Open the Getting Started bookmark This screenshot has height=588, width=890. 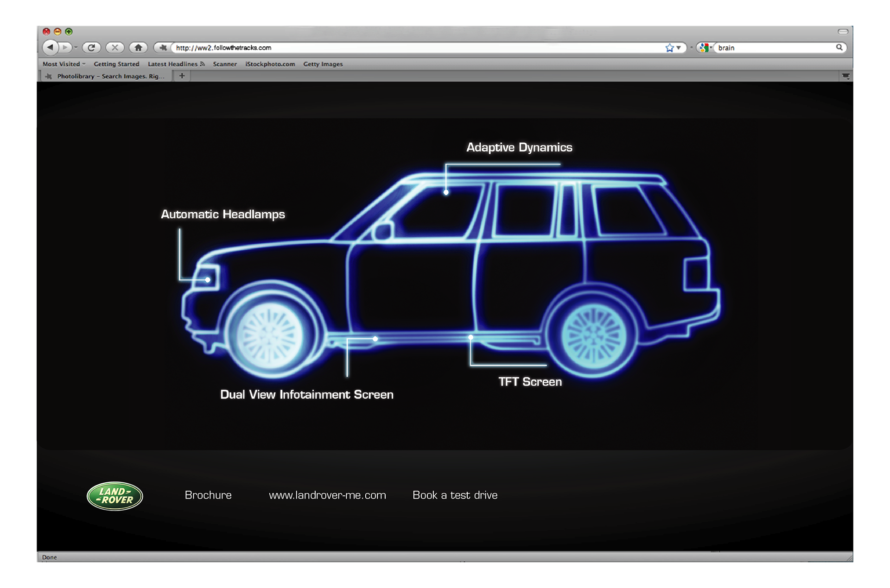coord(116,64)
